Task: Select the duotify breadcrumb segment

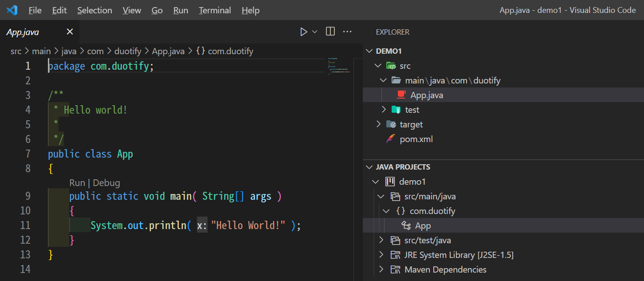Action: point(127,51)
